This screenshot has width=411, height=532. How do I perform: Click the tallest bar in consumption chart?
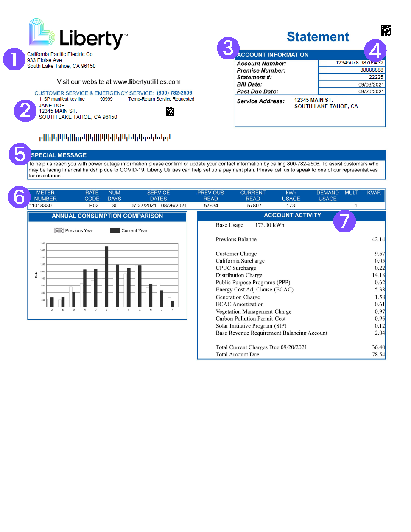106,277
